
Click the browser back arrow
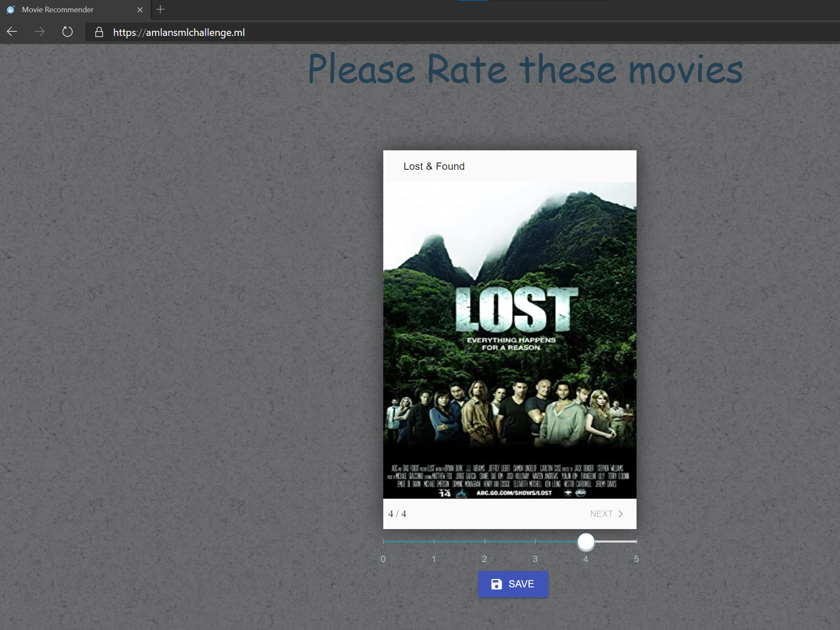pos(12,32)
